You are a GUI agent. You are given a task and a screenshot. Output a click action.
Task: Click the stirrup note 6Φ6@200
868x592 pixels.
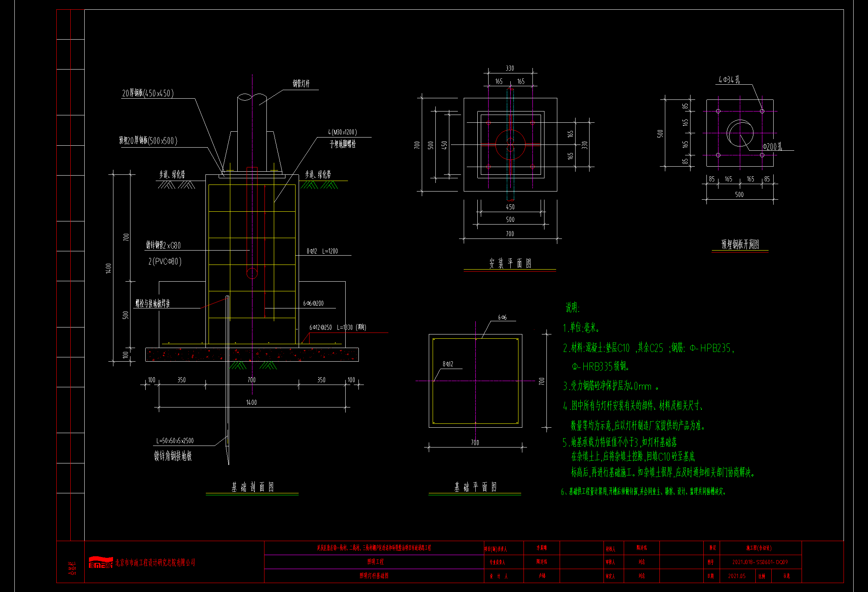(x=313, y=303)
